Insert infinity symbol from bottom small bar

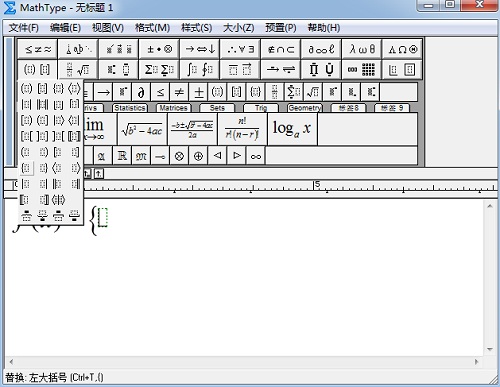[x=256, y=156]
